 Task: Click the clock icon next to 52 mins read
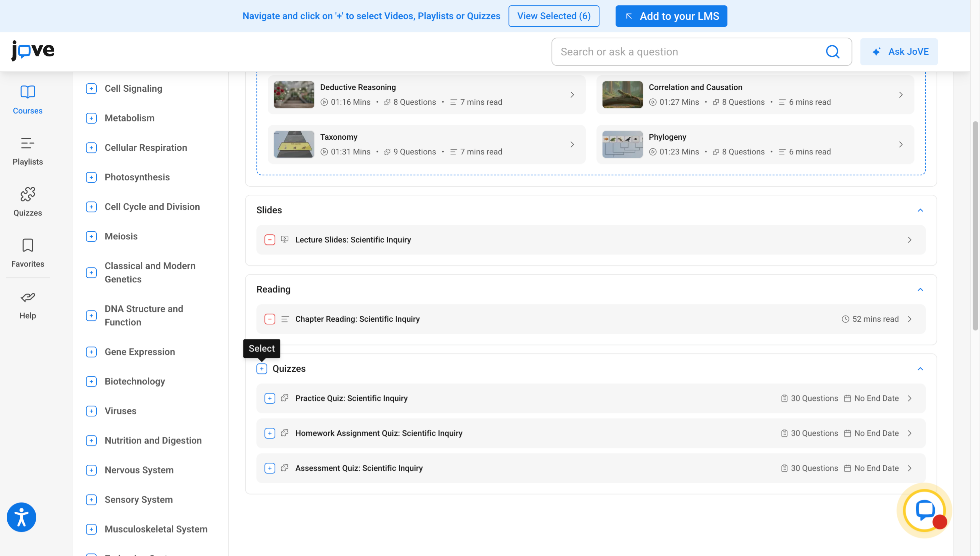click(x=845, y=319)
